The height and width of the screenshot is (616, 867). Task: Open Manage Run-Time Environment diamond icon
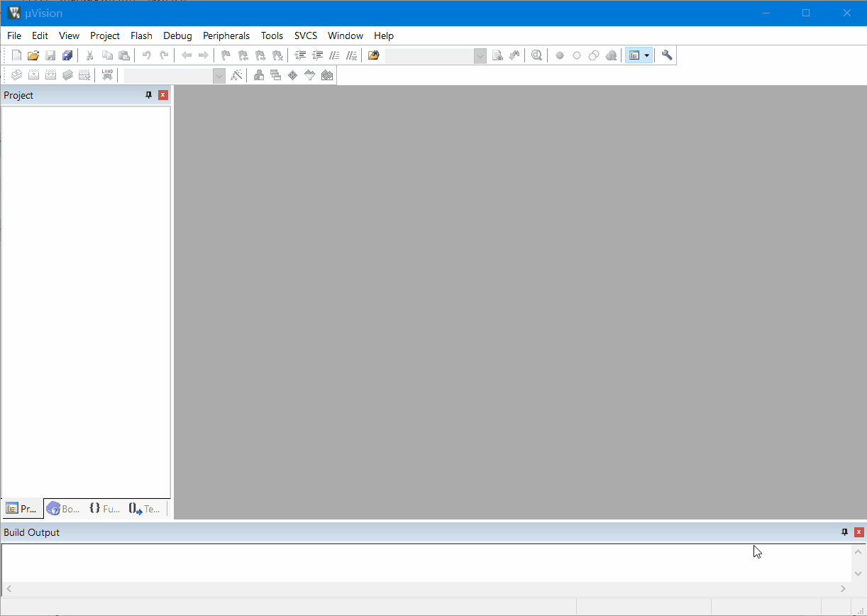coord(293,75)
